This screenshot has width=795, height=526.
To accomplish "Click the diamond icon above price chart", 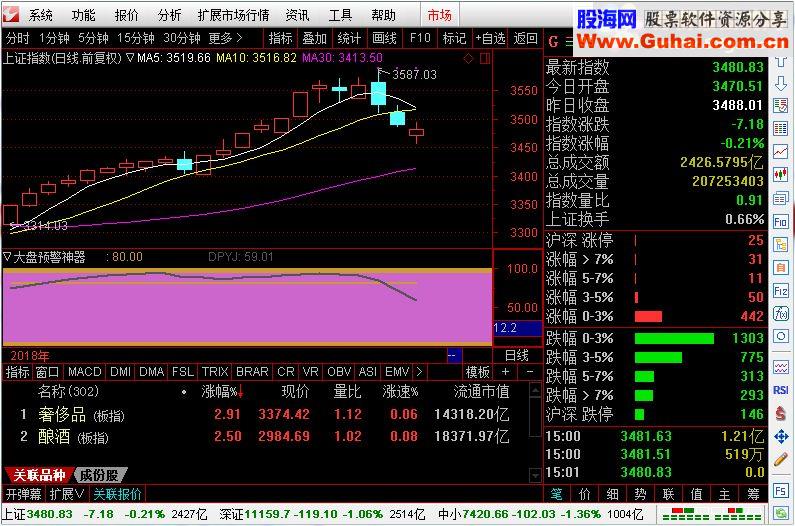I will [468, 59].
